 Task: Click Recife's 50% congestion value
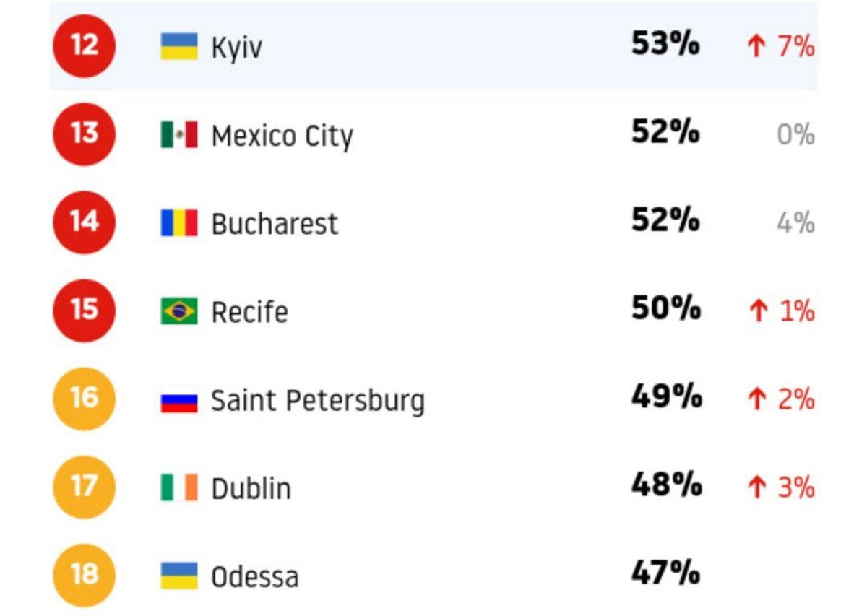click(x=666, y=309)
